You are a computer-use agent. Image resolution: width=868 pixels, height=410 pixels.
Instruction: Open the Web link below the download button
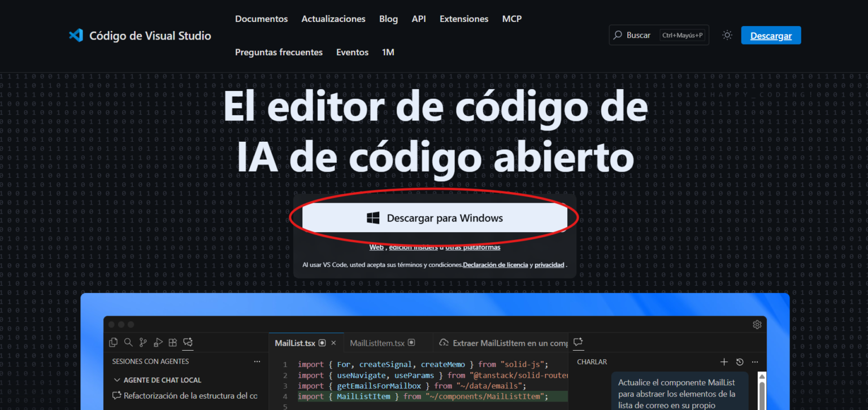point(376,247)
